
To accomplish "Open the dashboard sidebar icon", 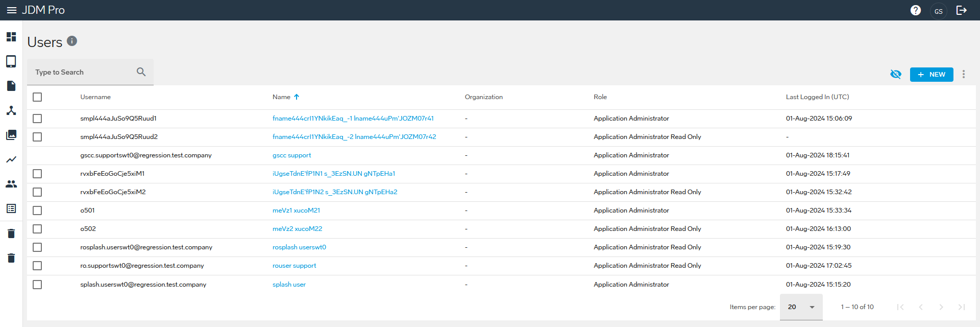I will pyautogui.click(x=11, y=37).
